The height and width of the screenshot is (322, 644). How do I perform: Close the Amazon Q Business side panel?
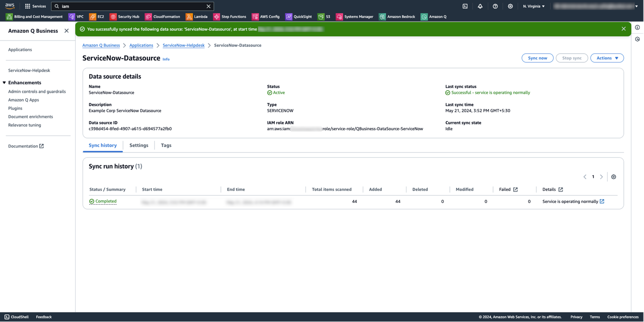click(67, 31)
